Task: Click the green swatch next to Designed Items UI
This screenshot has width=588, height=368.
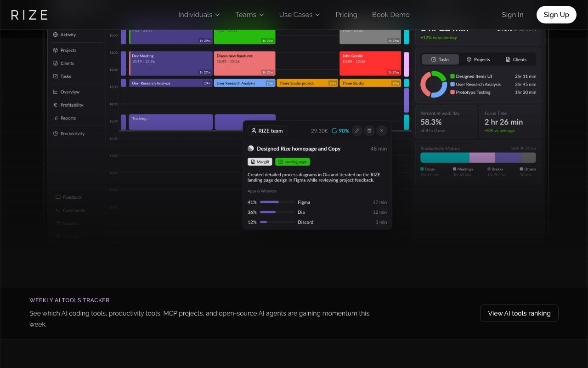Action: pos(452,76)
